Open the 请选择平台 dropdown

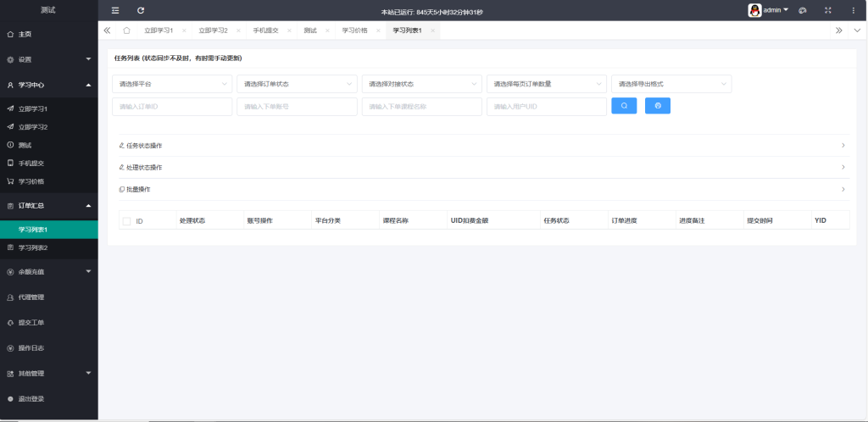171,84
